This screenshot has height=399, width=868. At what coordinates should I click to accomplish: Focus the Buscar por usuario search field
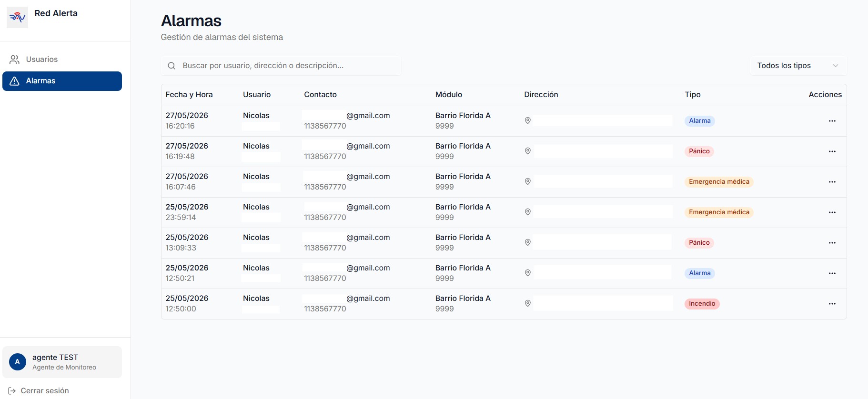(x=281, y=66)
